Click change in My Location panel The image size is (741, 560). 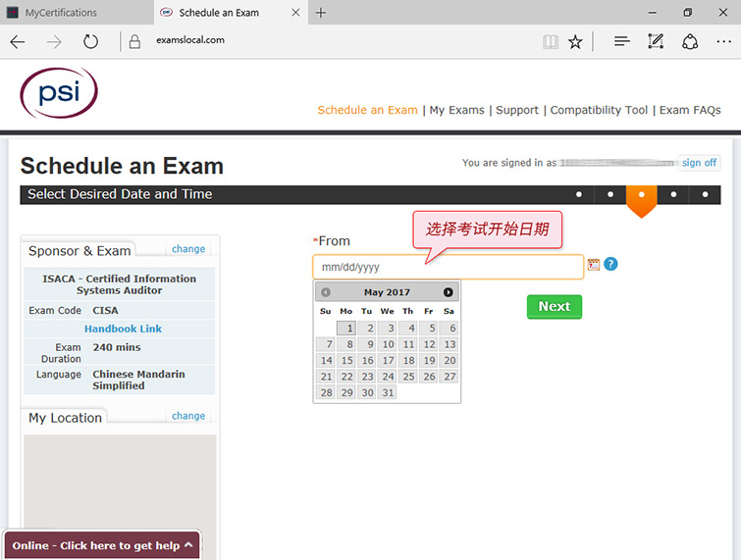pyautogui.click(x=188, y=416)
